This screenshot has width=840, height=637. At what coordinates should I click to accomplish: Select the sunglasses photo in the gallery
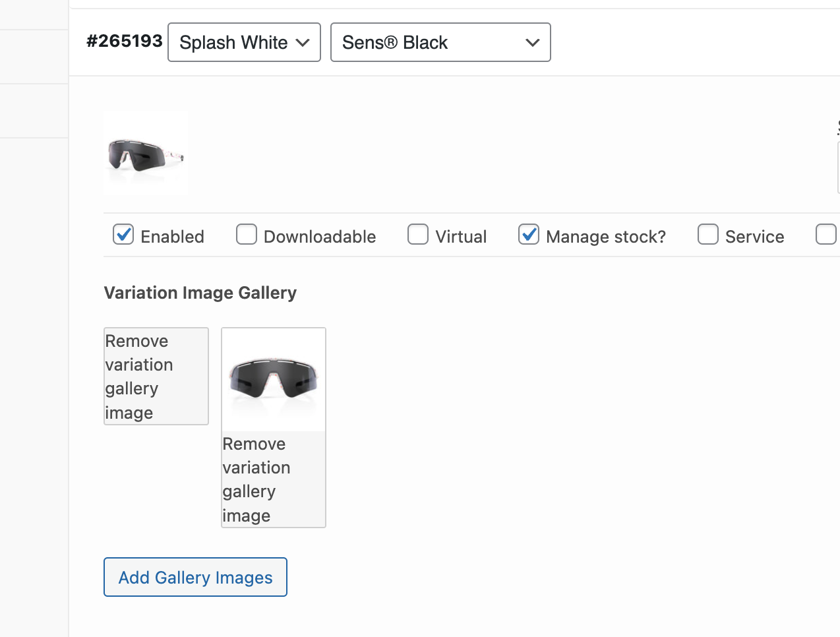click(274, 380)
